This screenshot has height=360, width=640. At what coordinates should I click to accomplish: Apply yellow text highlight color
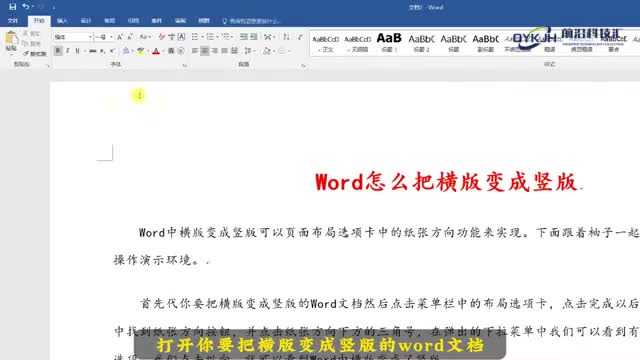(x=140, y=51)
